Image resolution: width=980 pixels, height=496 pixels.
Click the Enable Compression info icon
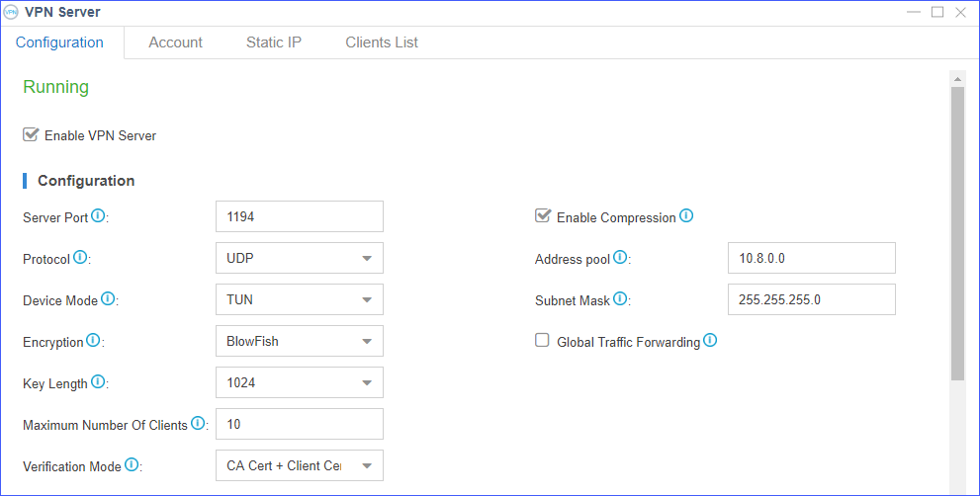tap(686, 216)
